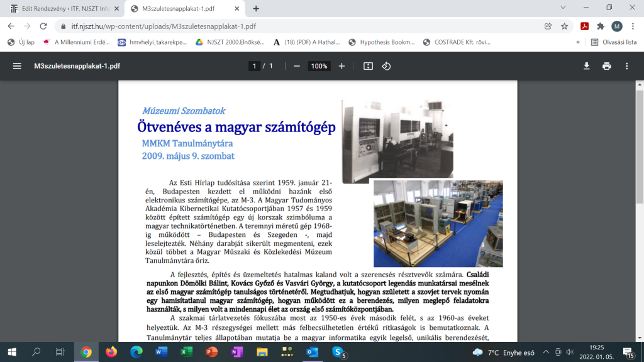
Task: Click the Fit to page icon
Action: click(368, 66)
